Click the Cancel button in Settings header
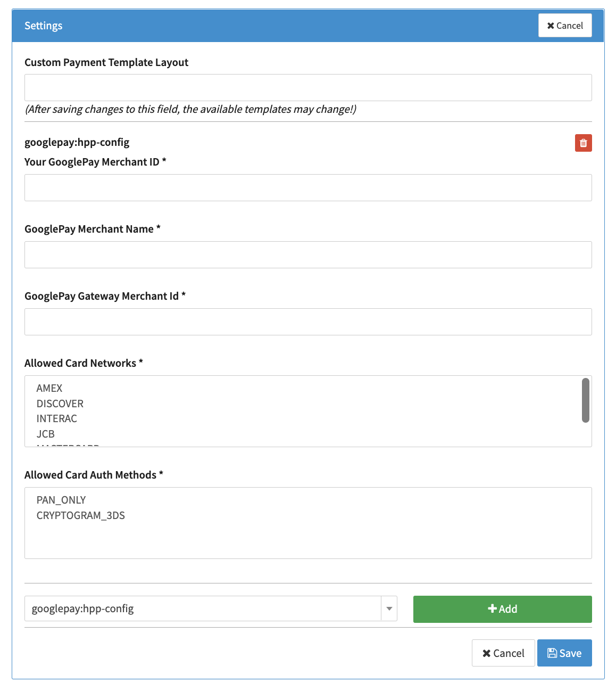The height and width of the screenshot is (691, 616). coord(564,26)
